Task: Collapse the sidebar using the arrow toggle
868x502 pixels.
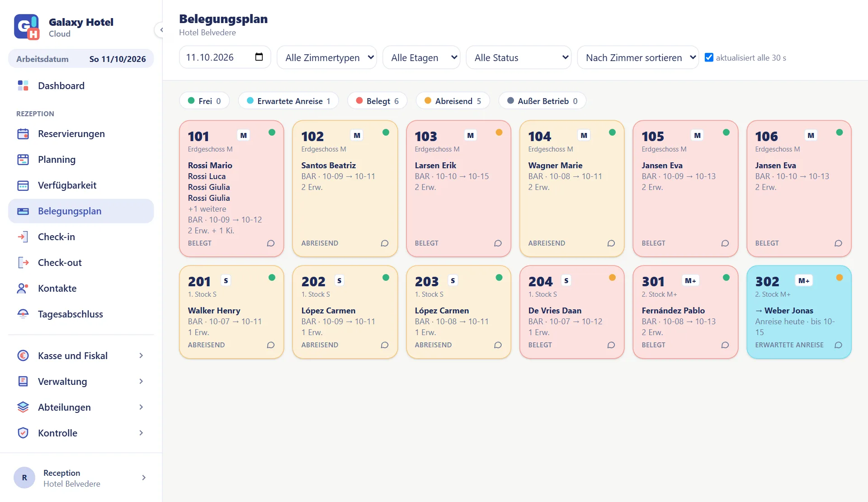Action: 161,30
